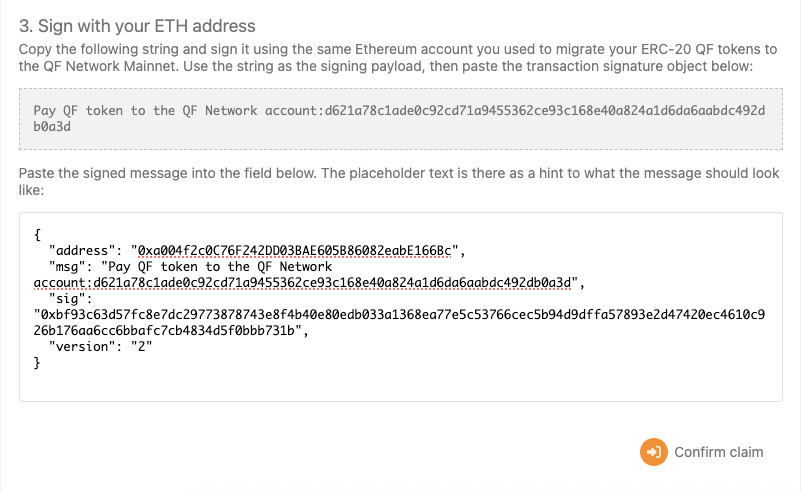Click the opening curly brace in the textarea
The width and height of the screenshot is (803, 492).
pos(37,234)
